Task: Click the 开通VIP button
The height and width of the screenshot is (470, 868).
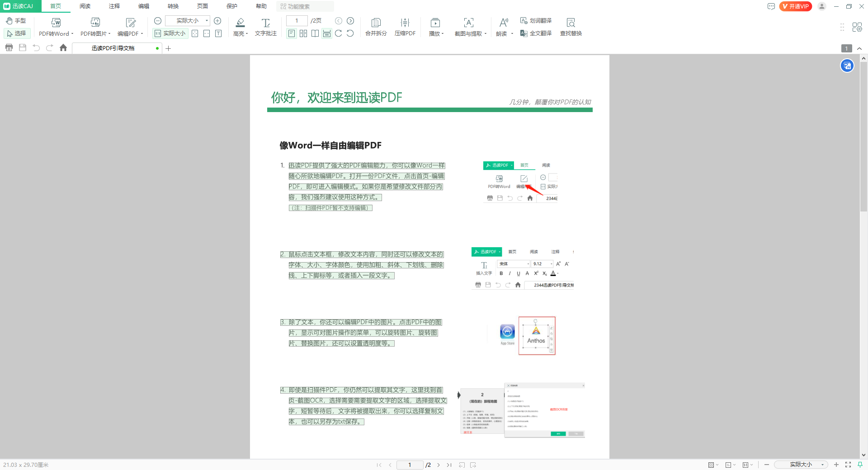Action: (795, 6)
